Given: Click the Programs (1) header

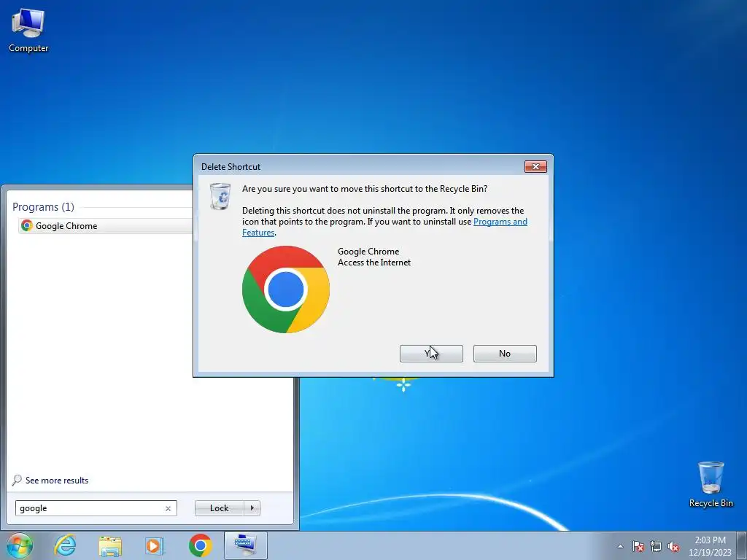Looking at the screenshot, I should tap(43, 206).
